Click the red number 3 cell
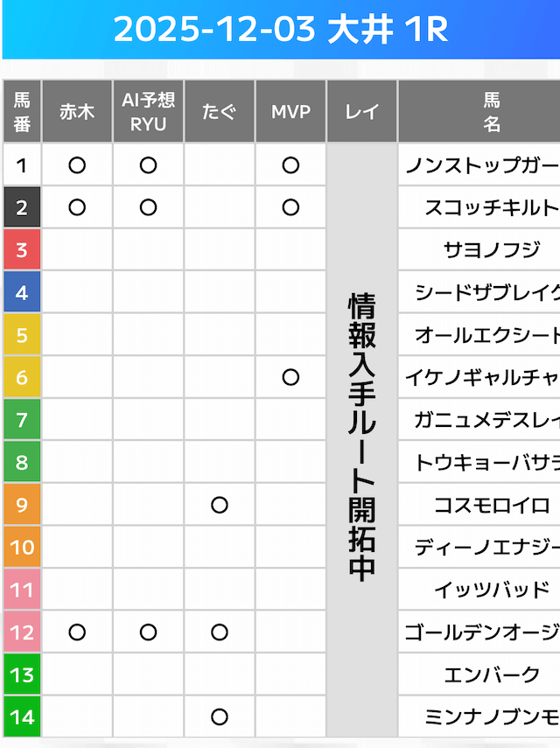The image size is (560, 748). [x=22, y=250]
